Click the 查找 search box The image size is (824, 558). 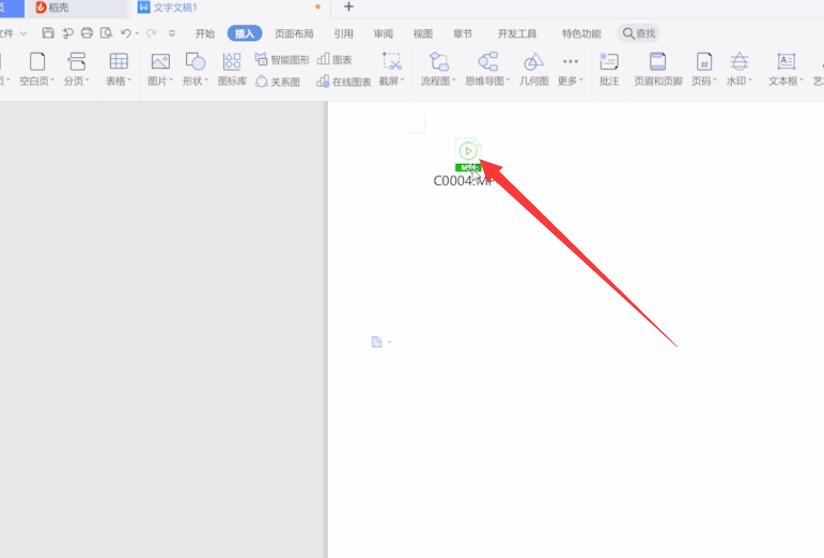638,33
